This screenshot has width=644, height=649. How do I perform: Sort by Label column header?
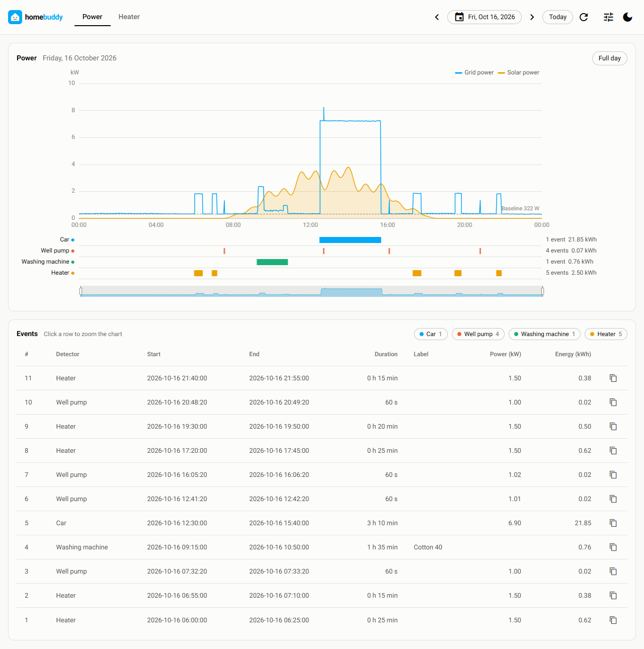coord(421,354)
